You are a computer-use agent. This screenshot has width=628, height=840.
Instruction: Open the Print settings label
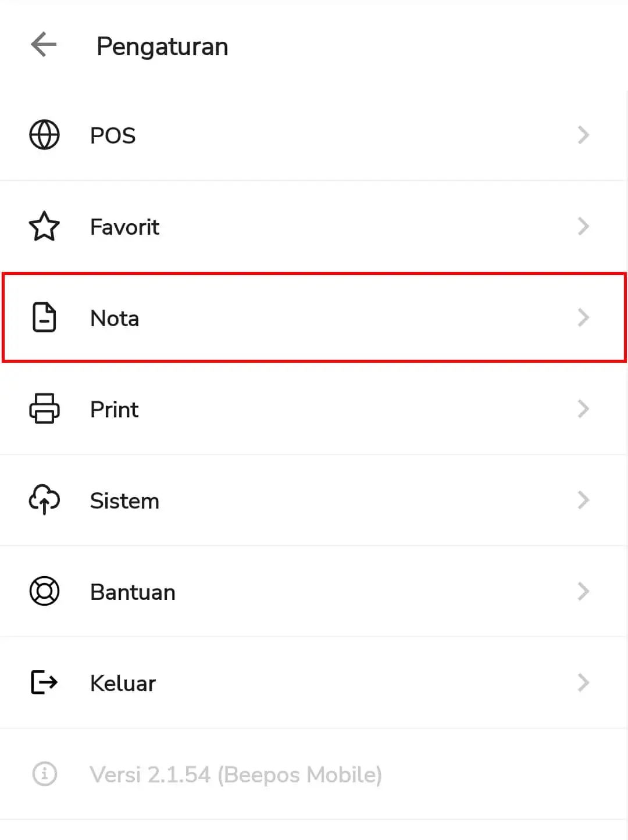point(115,410)
